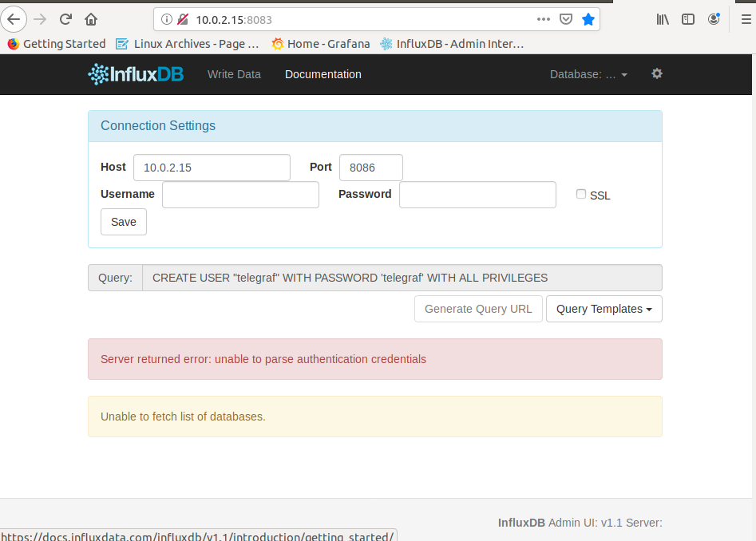Go back with the browser back arrow
The image size is (756, 541).
coord(14,19)
